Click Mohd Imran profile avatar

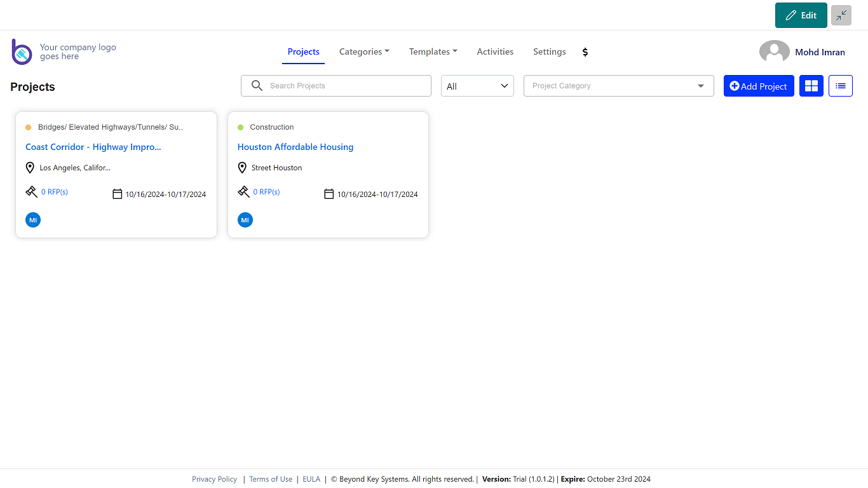pos(774,52)
